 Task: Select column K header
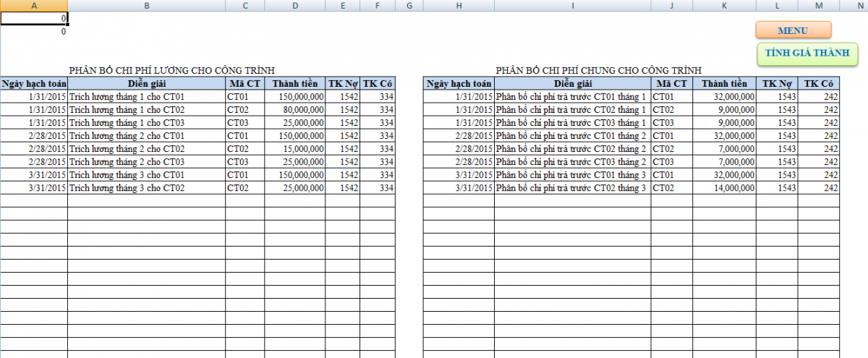[x=724, y=6]
